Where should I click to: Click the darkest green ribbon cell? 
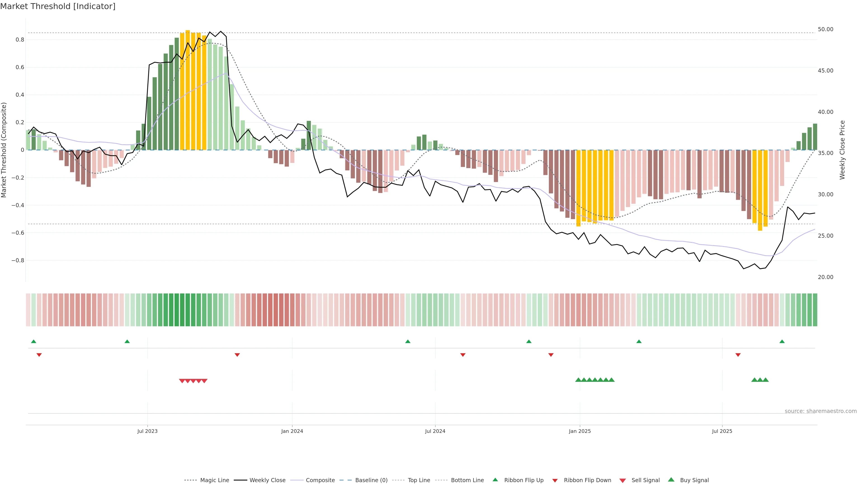click(177, 310)
